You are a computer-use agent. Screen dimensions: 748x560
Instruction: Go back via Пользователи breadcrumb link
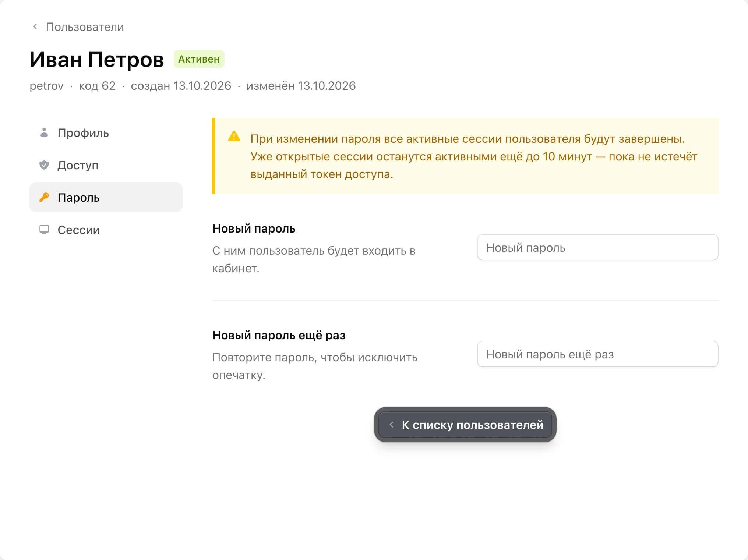[x=85, y=27]
